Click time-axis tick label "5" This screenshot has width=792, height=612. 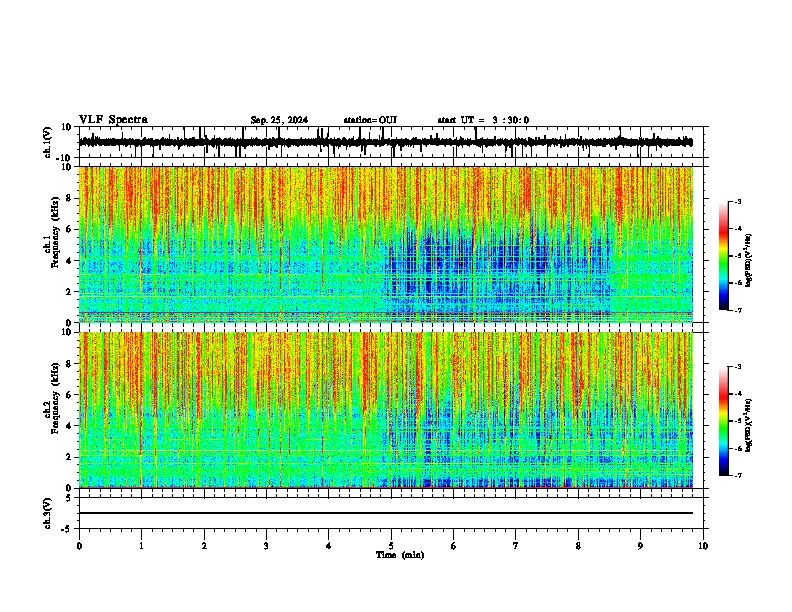[391, 546]
